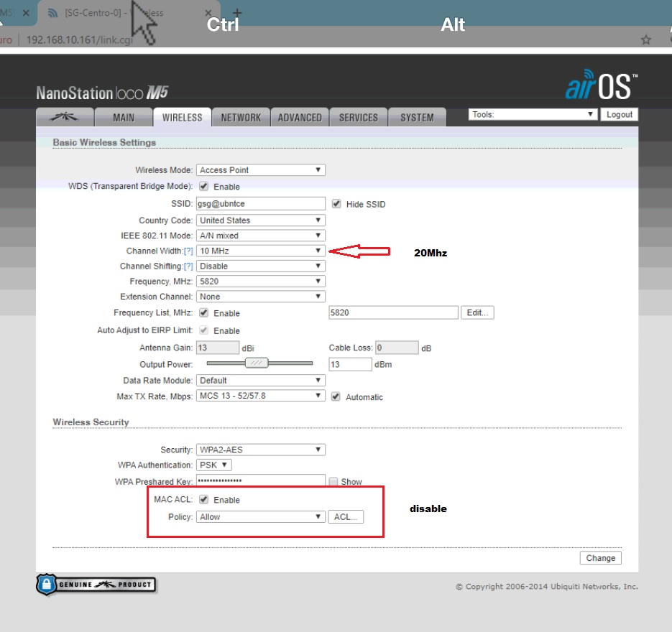The height and width of the screenshot is (632, 672).
Task: Open the Frequency MHz dropdown
Action: (261, 282)
